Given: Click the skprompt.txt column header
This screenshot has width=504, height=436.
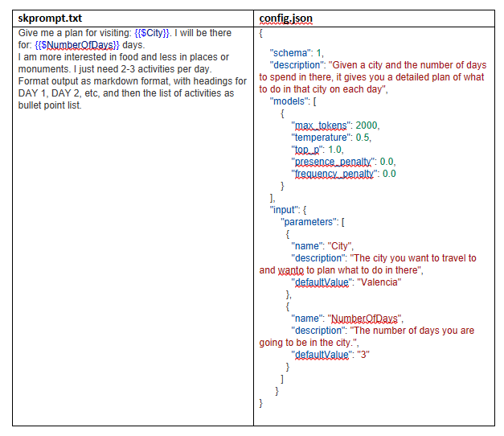Looking at the screenshot, I should click(50, 19).
